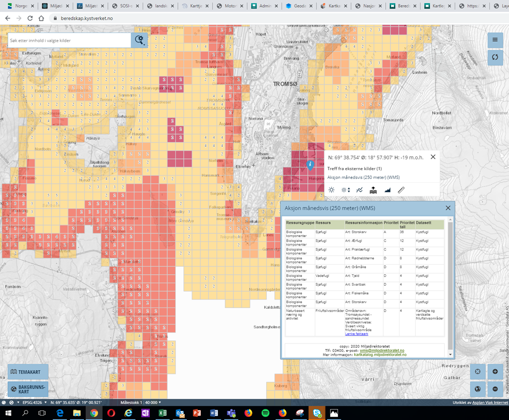Zoom out with the minus button
Viewport: 509px width, 420px height.
[495, 389]
